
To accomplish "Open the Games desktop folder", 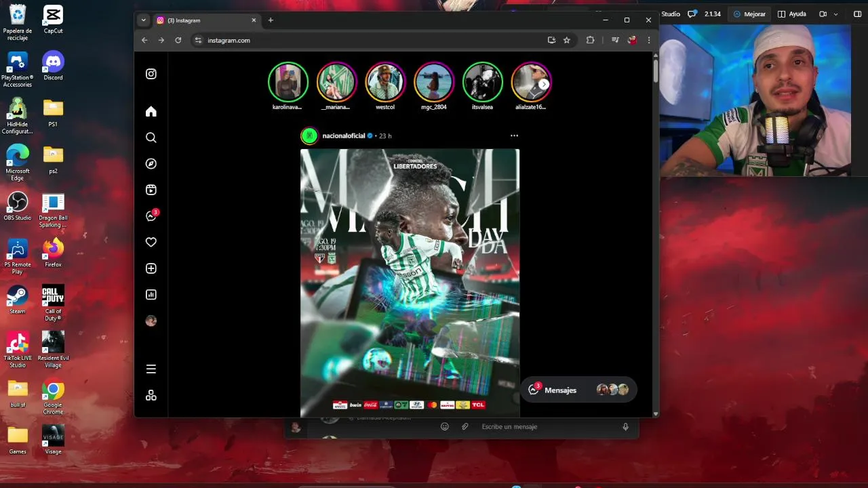I will 18,440.
